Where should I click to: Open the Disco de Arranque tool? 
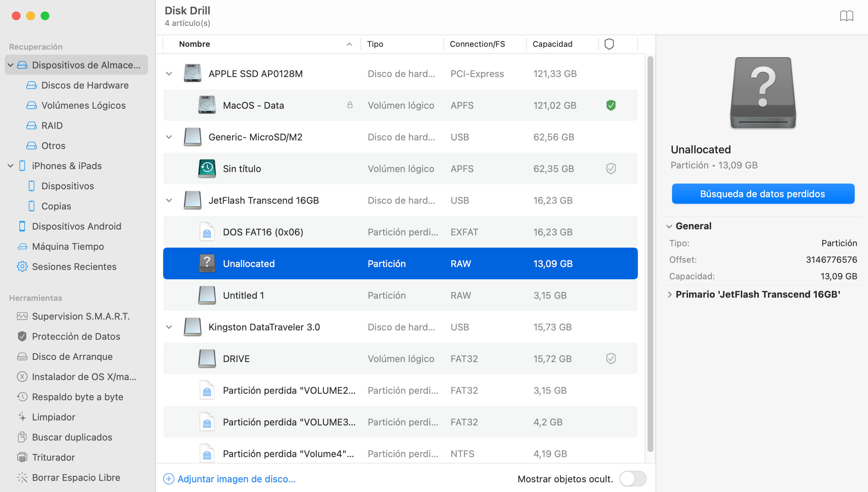coord(72,356)
